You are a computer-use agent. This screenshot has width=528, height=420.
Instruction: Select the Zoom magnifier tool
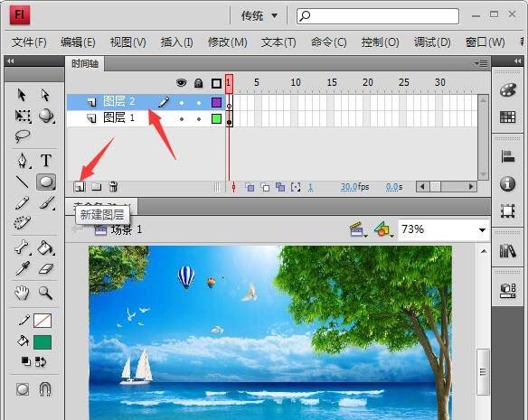tap(45, 293)
